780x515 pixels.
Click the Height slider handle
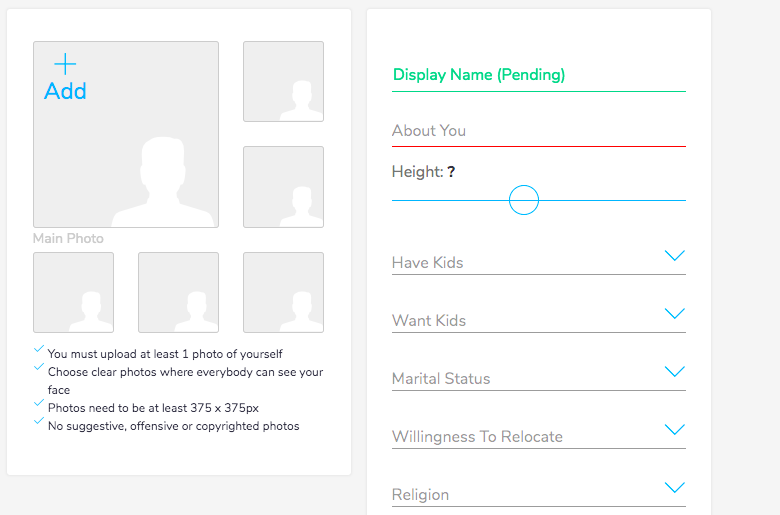pos(524,200)
